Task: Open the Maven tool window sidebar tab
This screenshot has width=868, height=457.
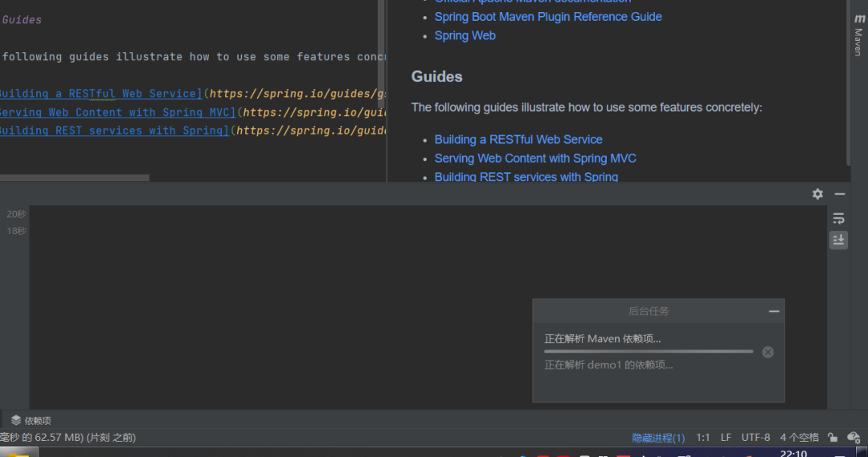Action: coord(858,35)
